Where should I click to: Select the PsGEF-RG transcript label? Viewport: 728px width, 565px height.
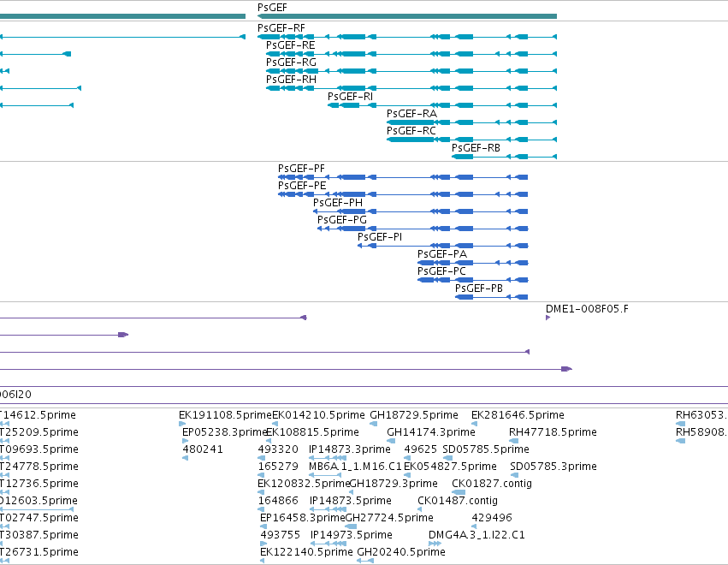[291, 62]
